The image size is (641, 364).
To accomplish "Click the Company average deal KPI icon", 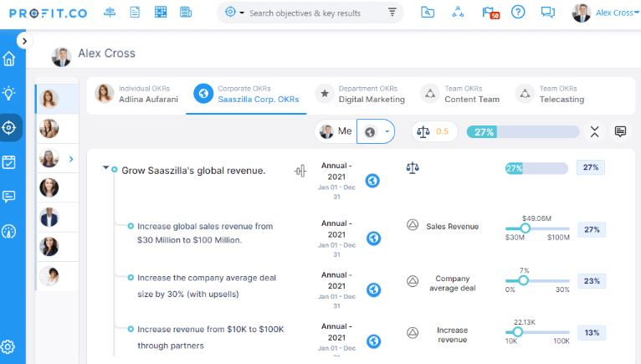I will coord(413,281).
